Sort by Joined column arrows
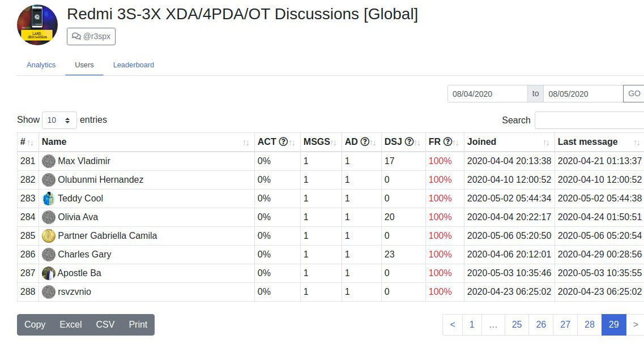The image size is (644, 348). pos(546,143)
